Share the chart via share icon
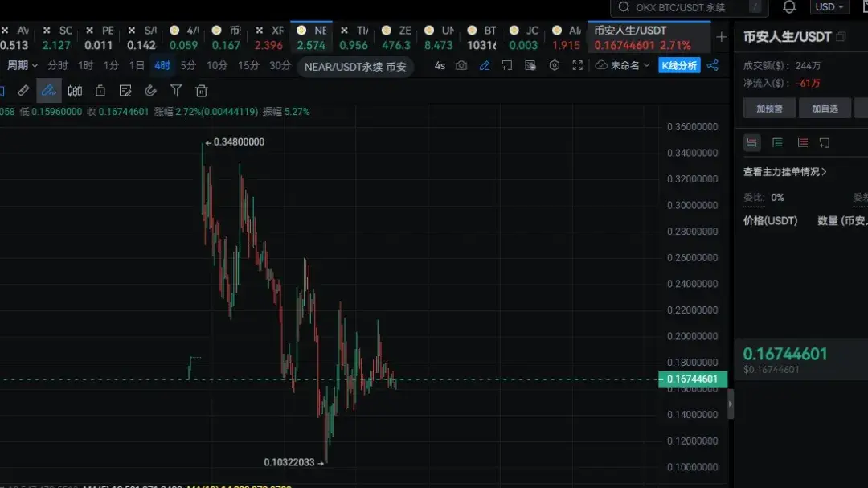Viewport: 868px width, 488px height. coord(712,65)
